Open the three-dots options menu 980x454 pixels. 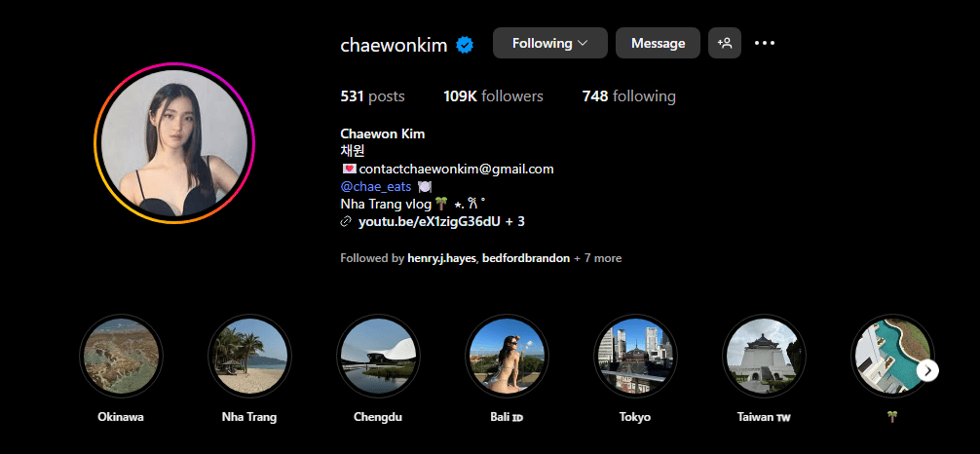765,43
